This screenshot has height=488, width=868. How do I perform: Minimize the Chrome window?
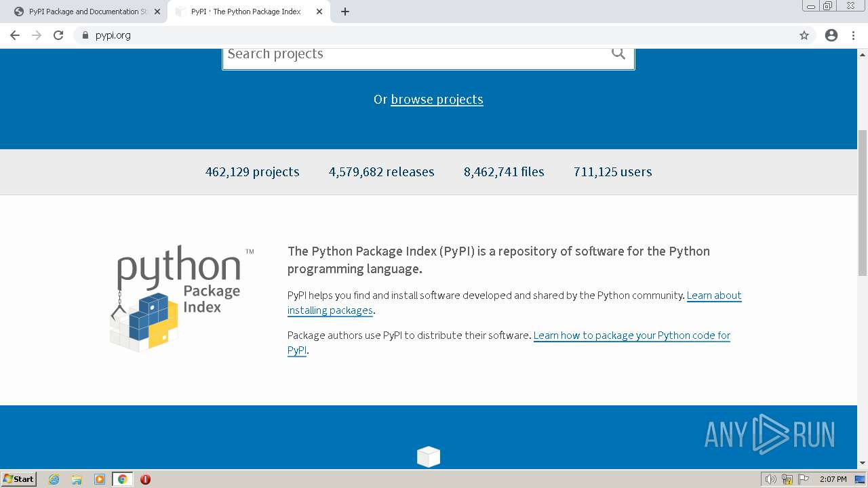[810, 5]
